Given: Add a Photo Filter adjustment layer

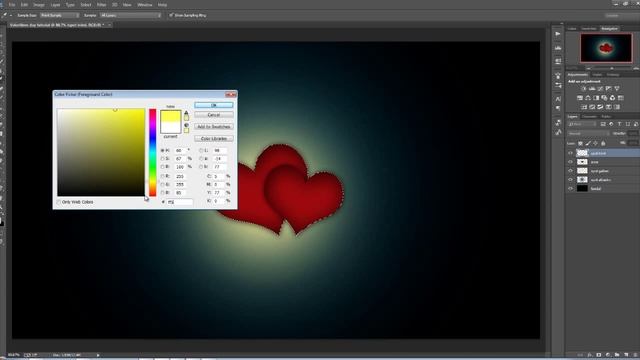Looking at the screenshot, I should (x=604, y=98).
